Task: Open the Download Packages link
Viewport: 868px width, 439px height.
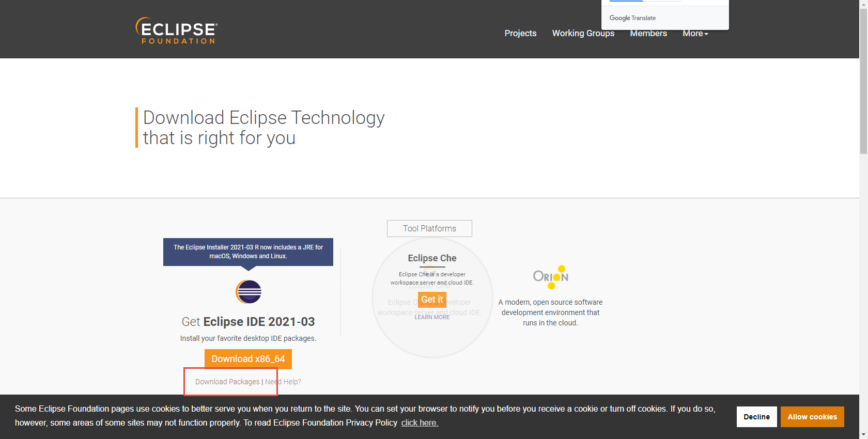Action: 227,382
